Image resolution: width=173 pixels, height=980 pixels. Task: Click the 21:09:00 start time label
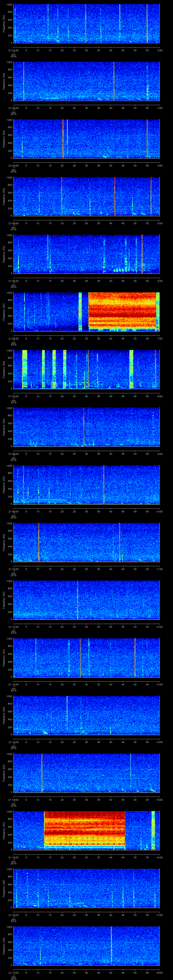tap(13, 511)
